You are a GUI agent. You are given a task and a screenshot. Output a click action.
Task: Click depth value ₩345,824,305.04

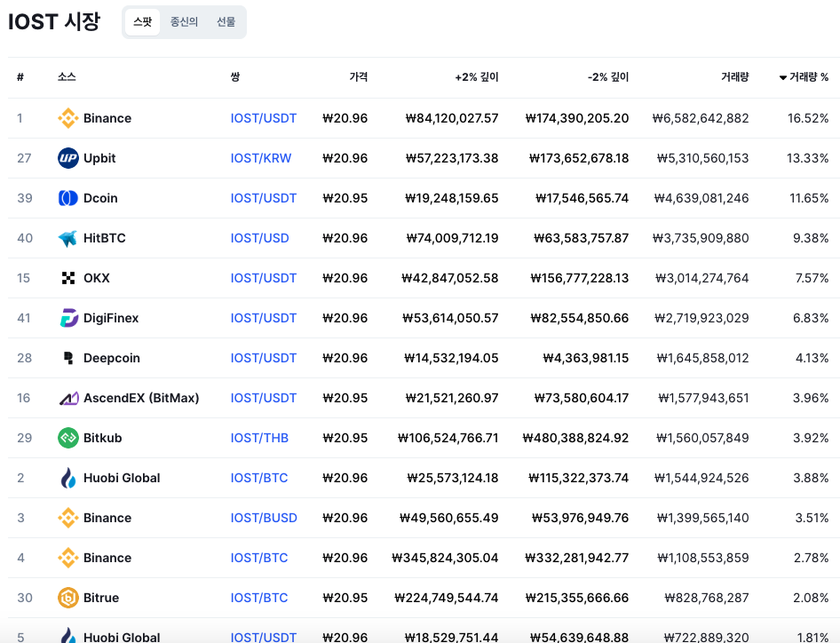point(445,558)
